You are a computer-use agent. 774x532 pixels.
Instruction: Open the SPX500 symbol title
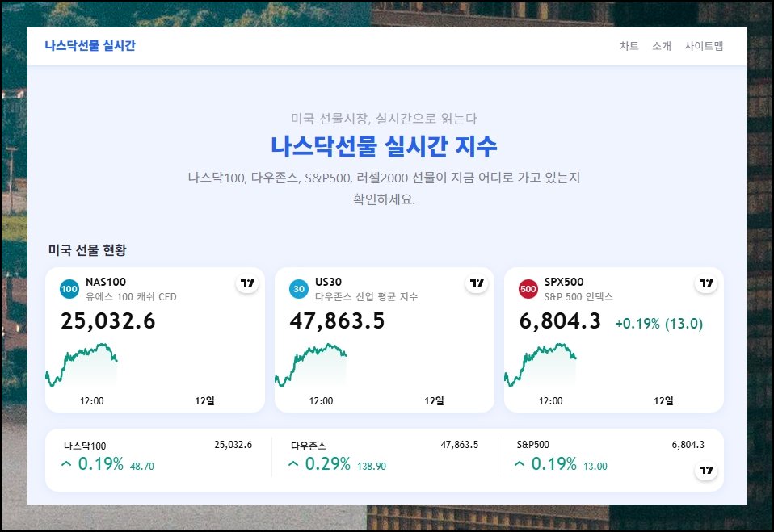564,282
